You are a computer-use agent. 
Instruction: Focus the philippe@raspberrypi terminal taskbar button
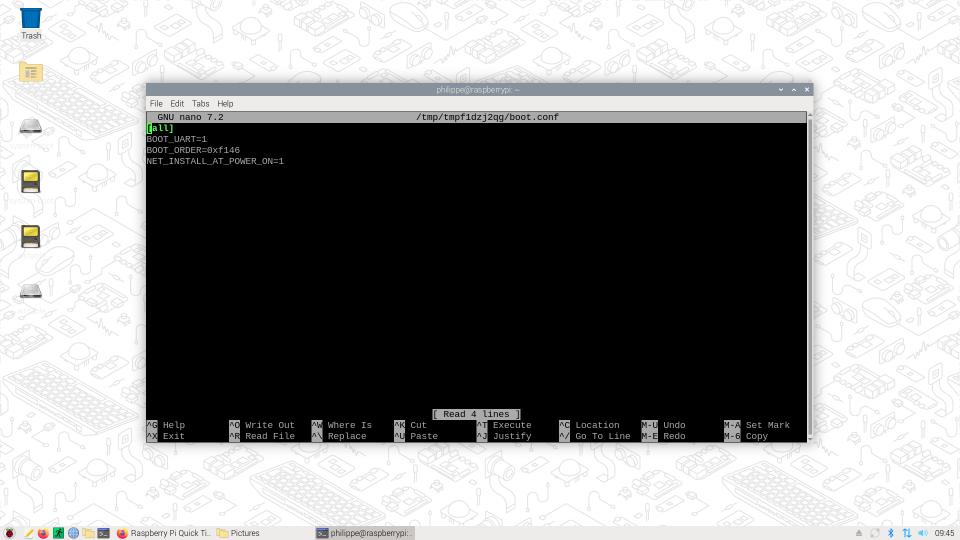point(365,533)
